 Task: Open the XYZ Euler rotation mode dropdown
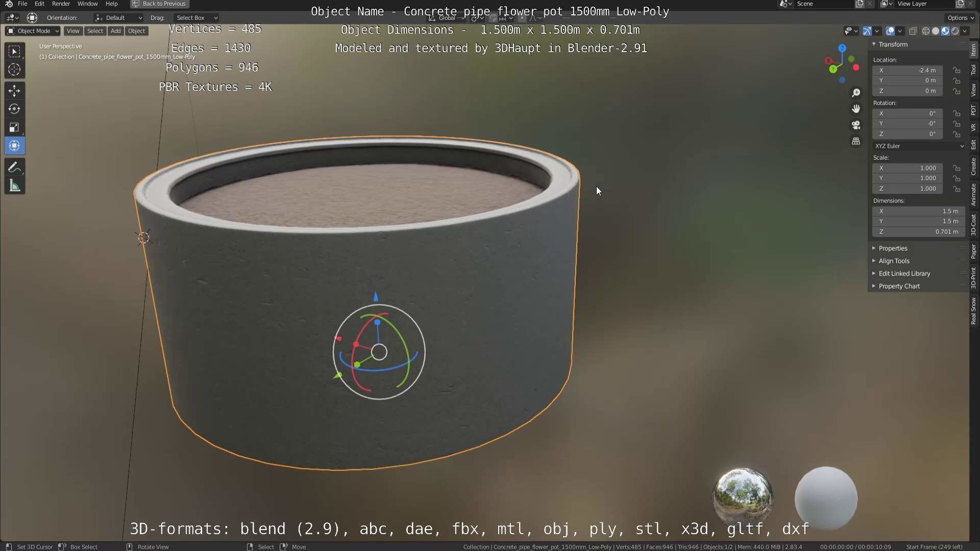click(x=919, y=146)
